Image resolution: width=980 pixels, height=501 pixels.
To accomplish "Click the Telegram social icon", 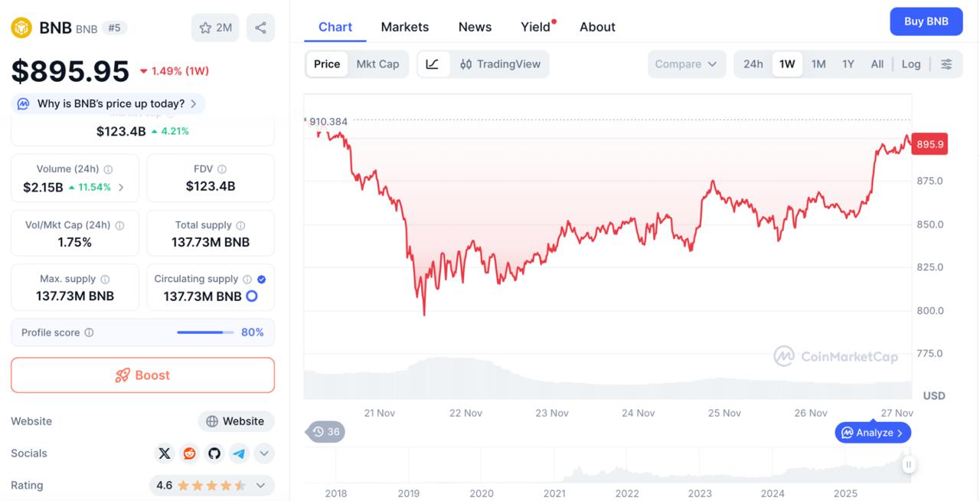I will point(239,453).
